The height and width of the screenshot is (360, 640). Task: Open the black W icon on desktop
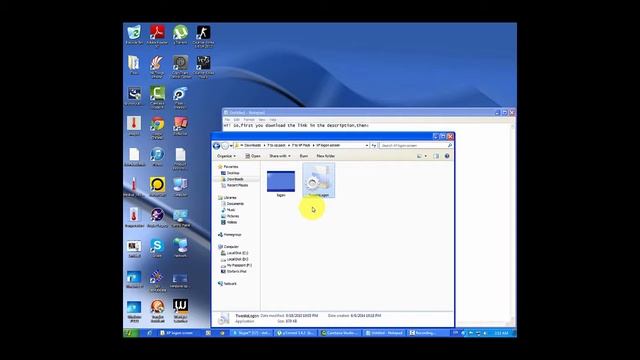coord(180,310)
